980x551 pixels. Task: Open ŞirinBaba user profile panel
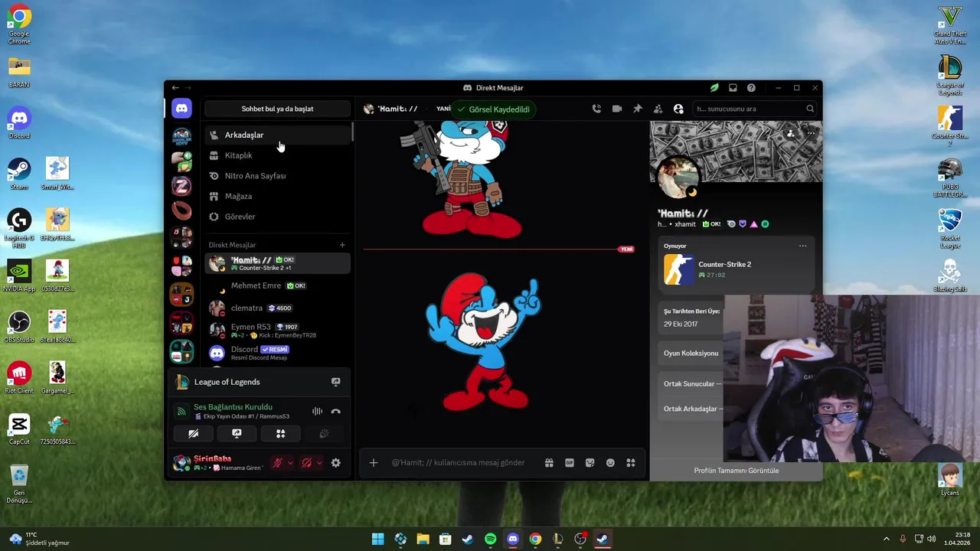tap(218, 463)
